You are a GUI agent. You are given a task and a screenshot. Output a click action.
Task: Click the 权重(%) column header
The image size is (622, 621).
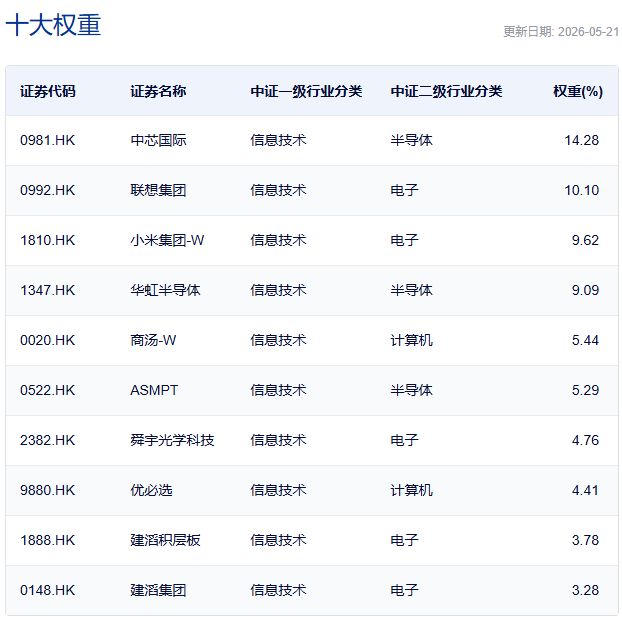(x=578, y=91)
